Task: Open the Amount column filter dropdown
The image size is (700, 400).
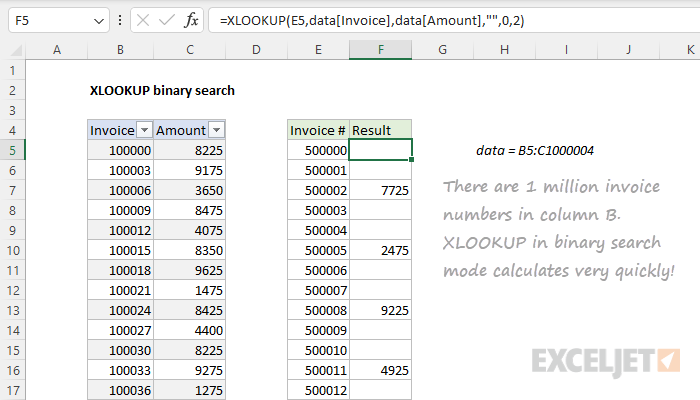Action: point(217,130)
